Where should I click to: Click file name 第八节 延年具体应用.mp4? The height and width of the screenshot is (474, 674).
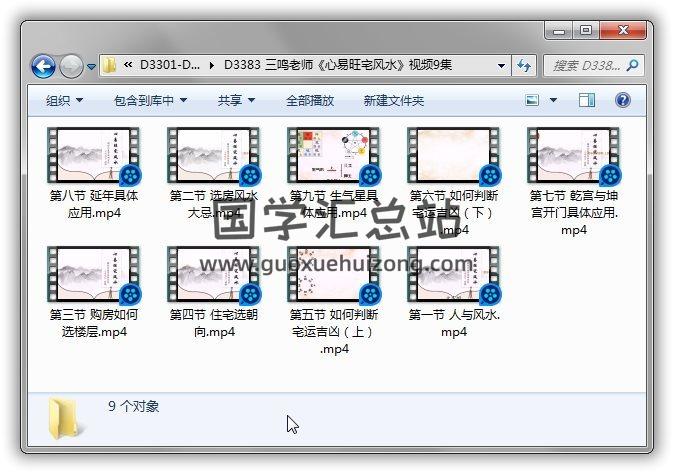94,204
